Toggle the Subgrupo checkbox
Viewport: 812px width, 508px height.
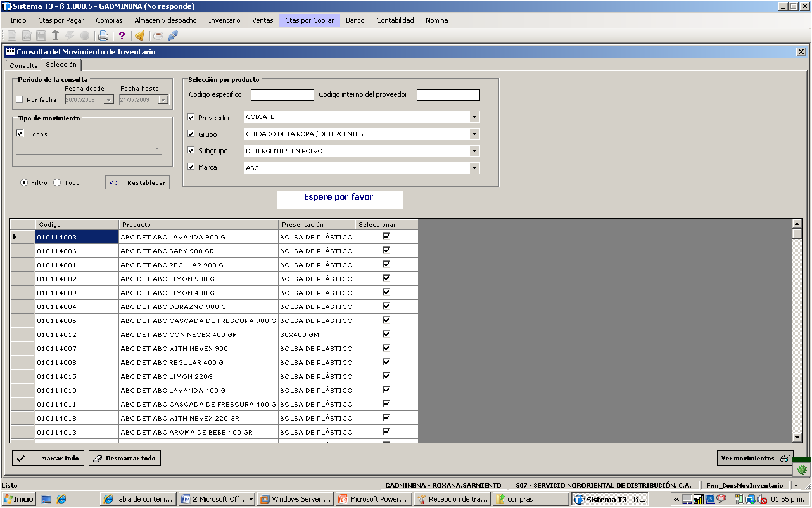click(x=191, y=151)
